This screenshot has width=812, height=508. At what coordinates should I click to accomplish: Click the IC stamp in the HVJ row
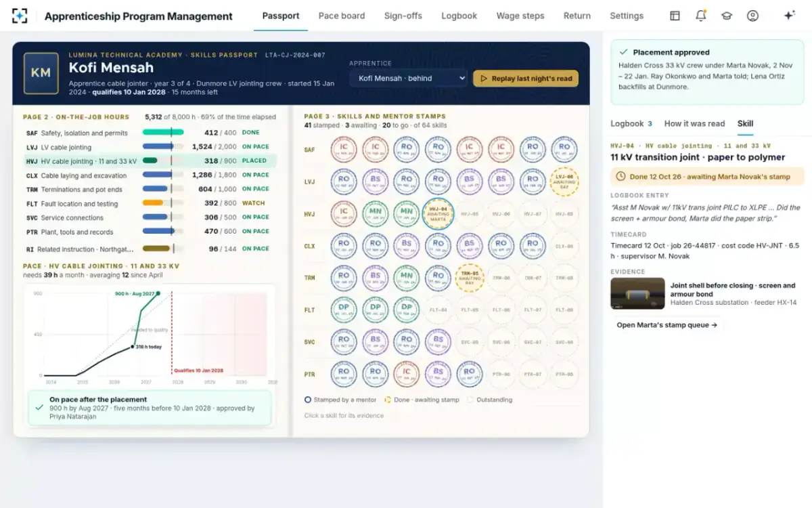(x=344, y=213)
